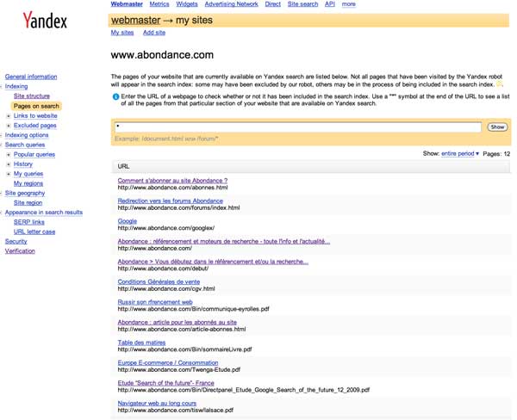Click the www.abondance.com site heading
The width and height of the screenshot is (517, 420).
tap(162, 55)
